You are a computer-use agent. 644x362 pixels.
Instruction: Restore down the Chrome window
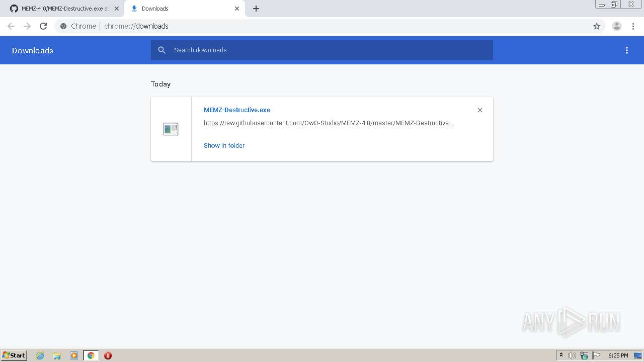[x=614, y=5]
